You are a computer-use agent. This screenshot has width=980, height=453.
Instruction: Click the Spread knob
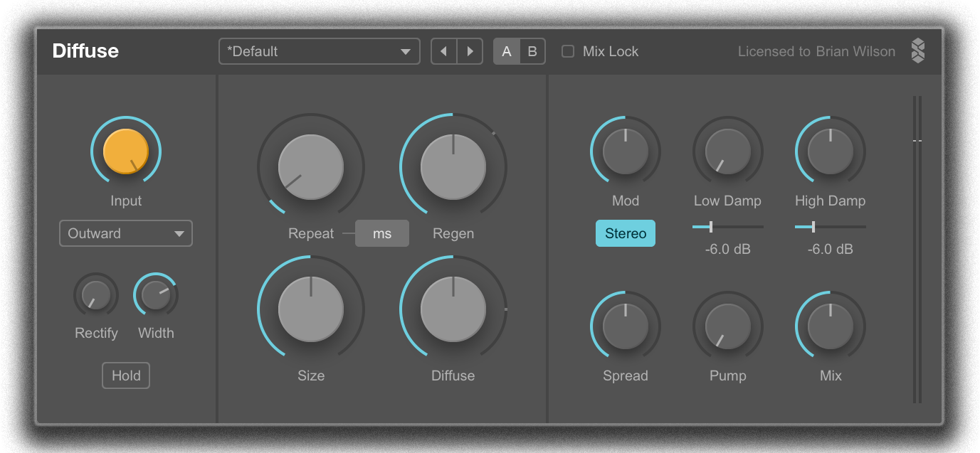point(626,326)
